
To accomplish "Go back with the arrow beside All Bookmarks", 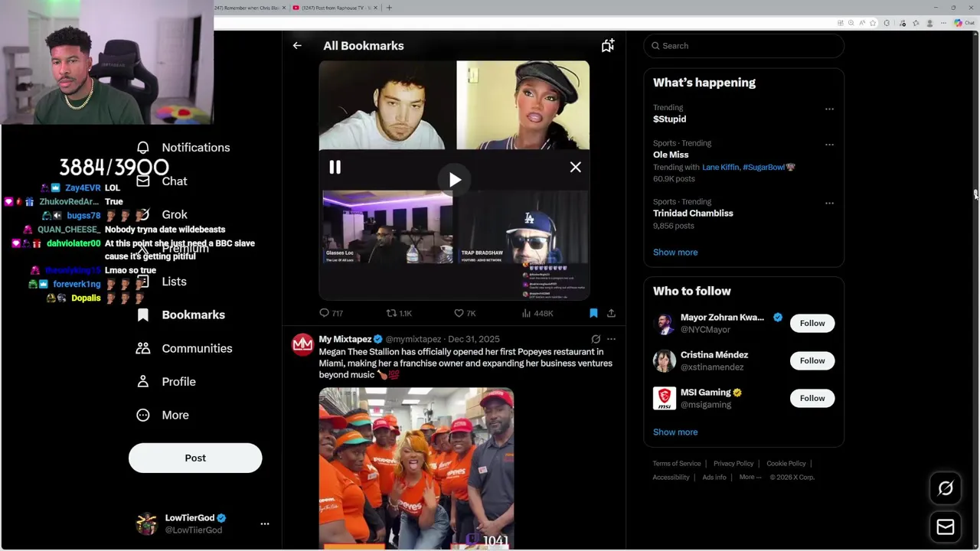I will [297, 46].
